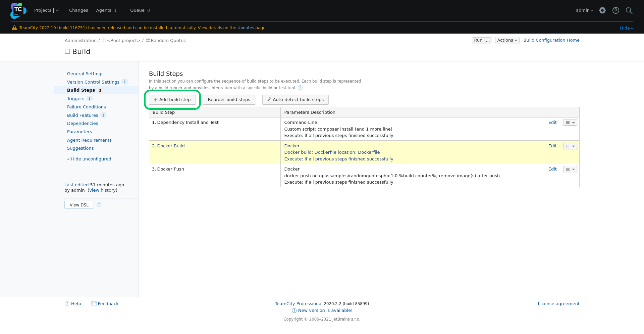Click Auto-detect build steps button

tap(296, 100)
